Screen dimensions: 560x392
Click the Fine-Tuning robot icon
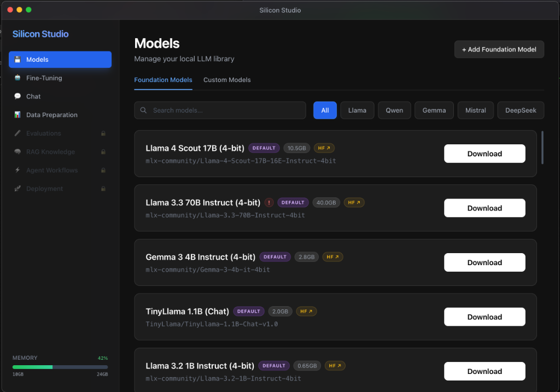(17, 78)
